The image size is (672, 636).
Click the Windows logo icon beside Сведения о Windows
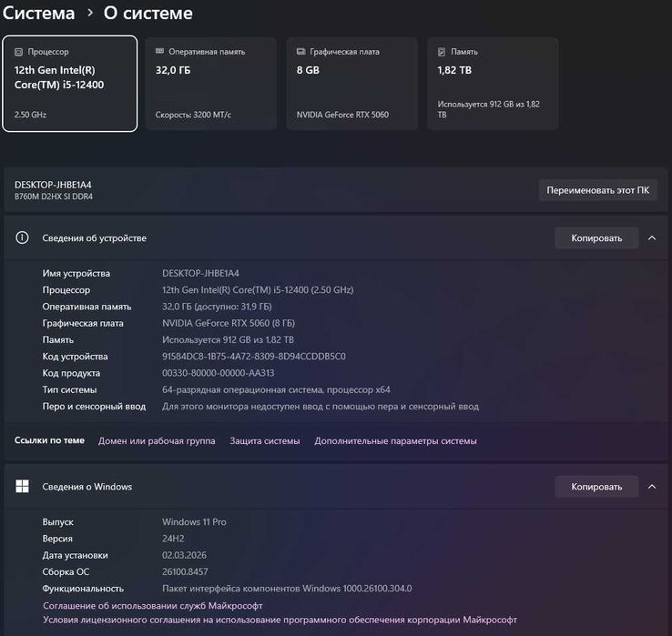click(x=22, y=486)
